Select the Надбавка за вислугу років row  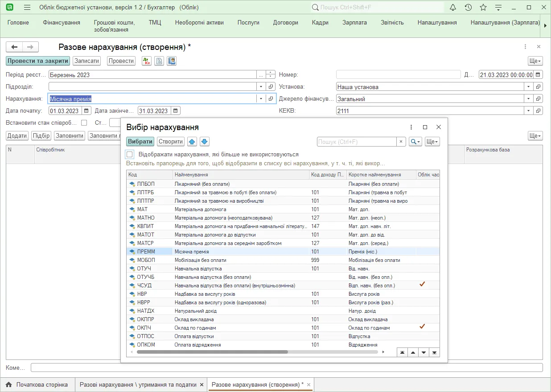283,294
